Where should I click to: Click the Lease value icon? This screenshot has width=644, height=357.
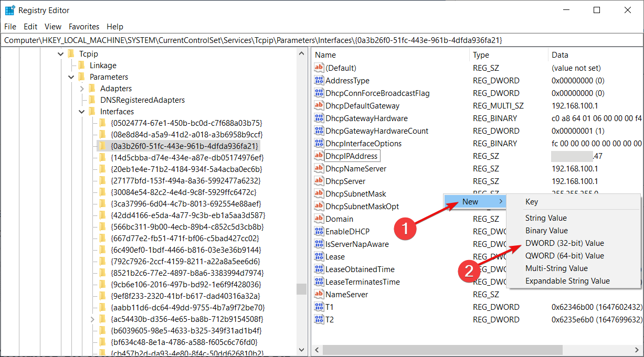pyautogui.click(x=319, y=256)
